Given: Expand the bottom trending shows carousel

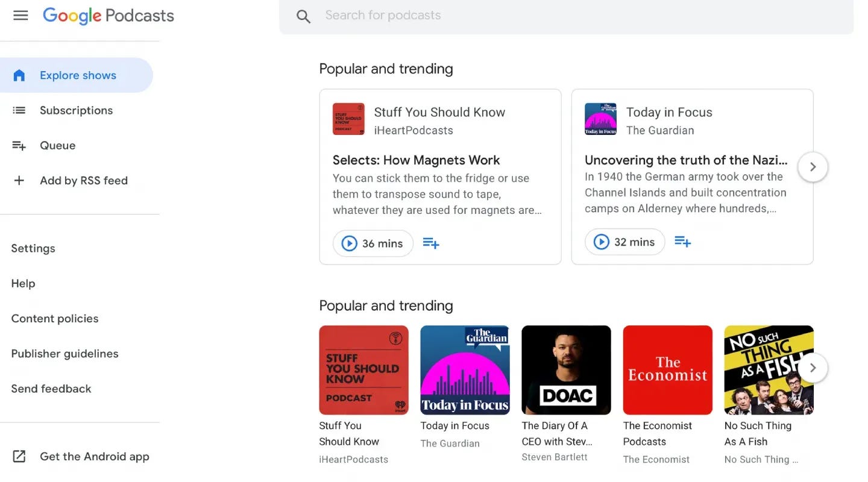Looking at the screenshot, I should coord(813,368).
